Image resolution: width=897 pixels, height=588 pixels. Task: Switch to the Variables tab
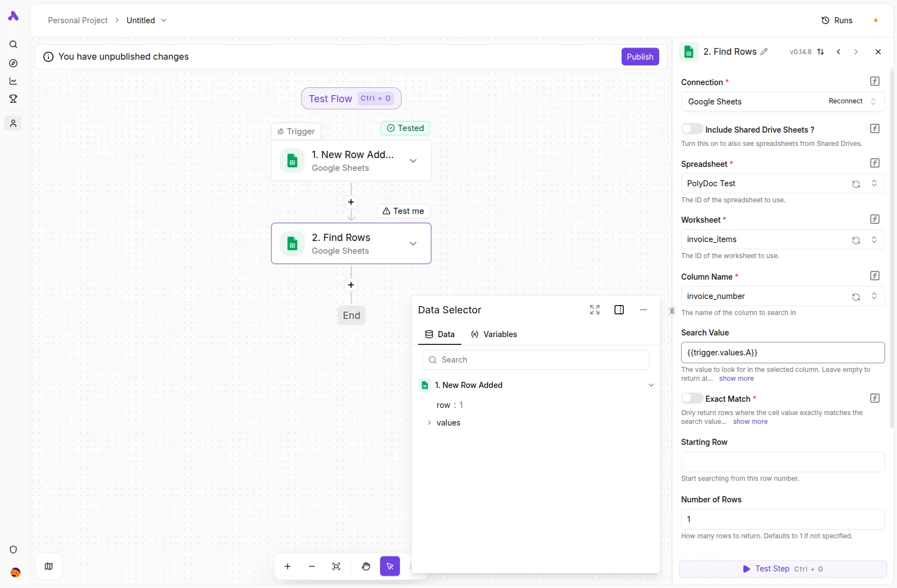[494, 334]
